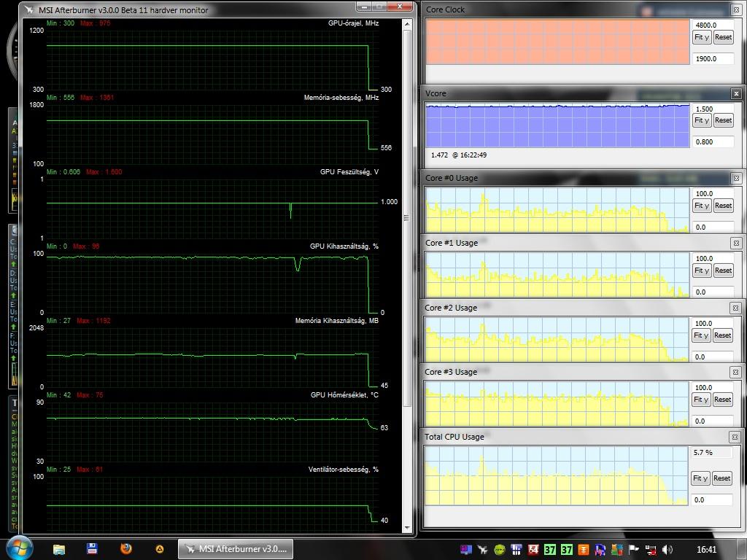This screenshot has width=747, height=560.
Task: Click the 16:41 system clock
Action: tap(706, 550)
